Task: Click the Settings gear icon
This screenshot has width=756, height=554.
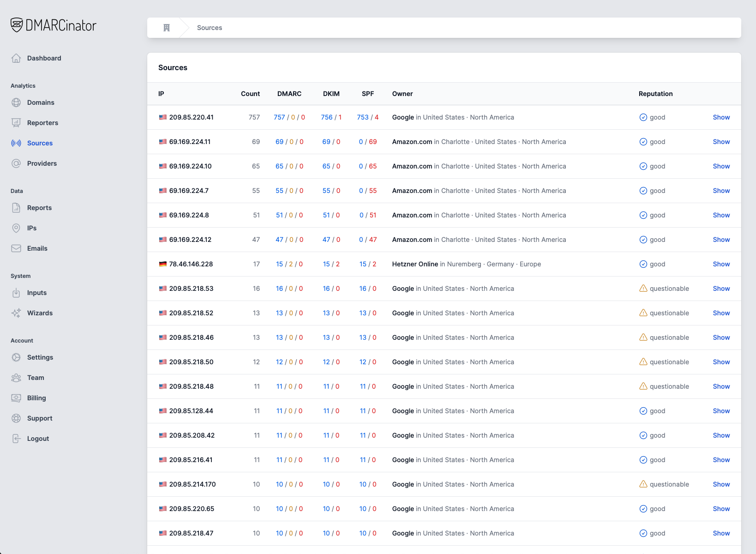Action: [x=16, y=357]
